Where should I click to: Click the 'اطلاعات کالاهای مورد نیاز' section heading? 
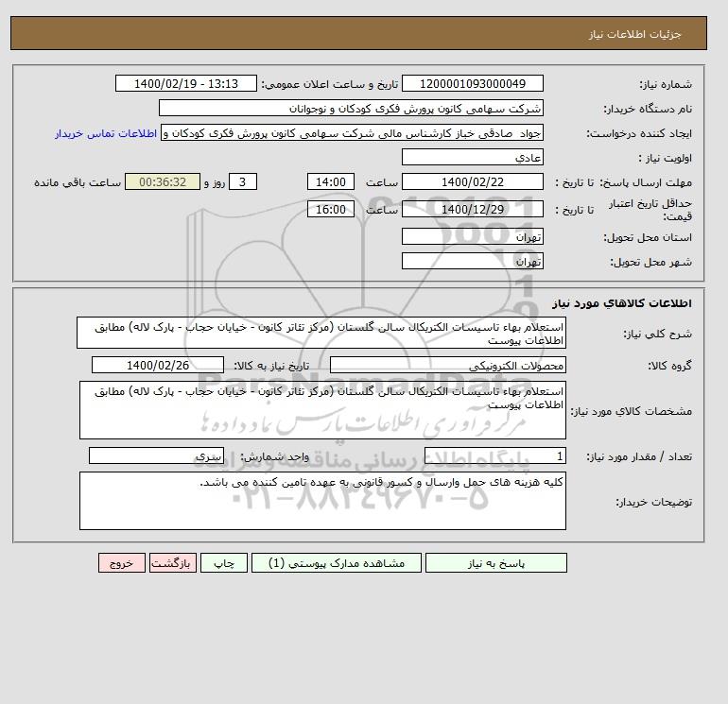(622, 303)
